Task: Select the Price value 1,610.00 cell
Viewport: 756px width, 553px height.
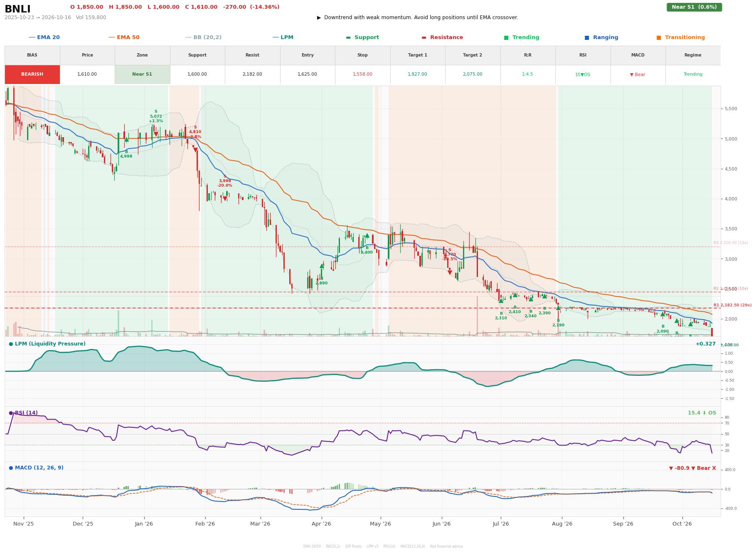Action: point(87,74)
